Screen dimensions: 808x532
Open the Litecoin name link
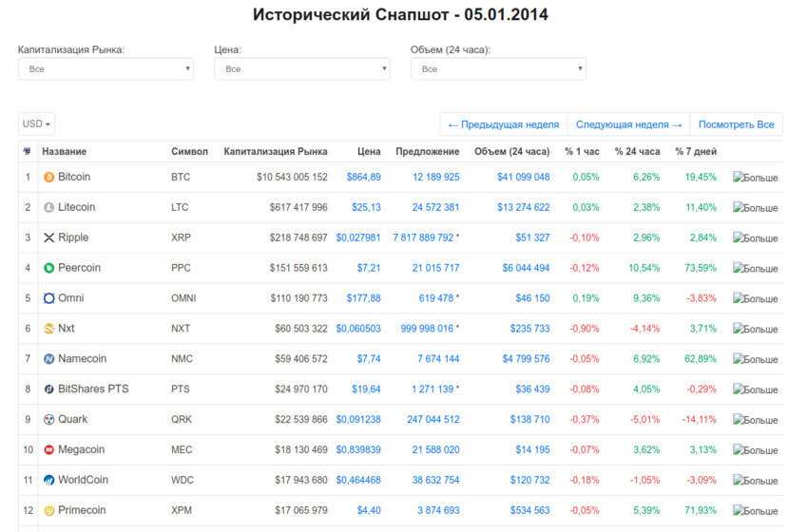pos(77,207)
